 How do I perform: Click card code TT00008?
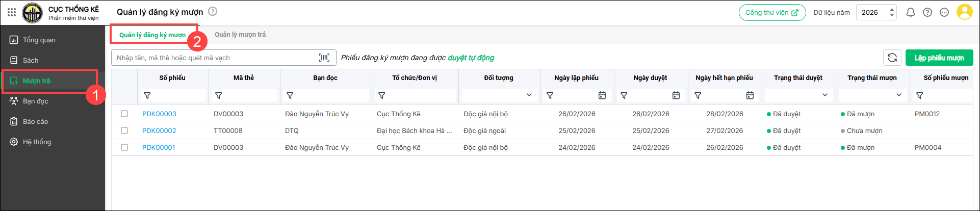coord(228,130)
